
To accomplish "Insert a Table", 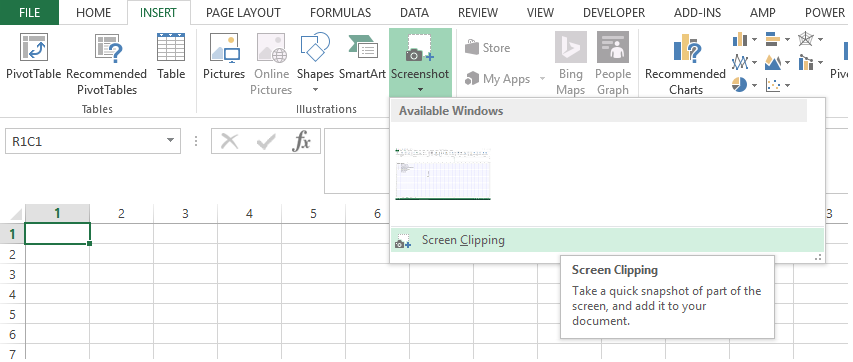I will point(171,57).
